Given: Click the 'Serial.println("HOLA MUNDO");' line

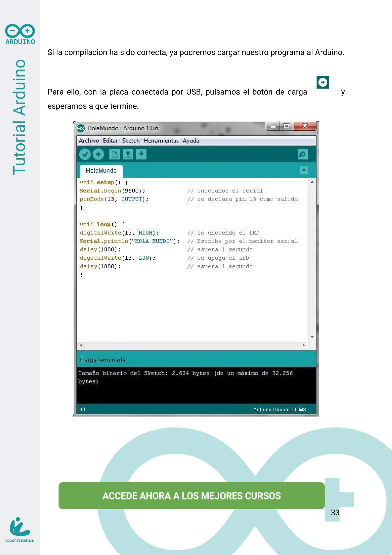Looking at the screenshot, I should coord(130,241).
